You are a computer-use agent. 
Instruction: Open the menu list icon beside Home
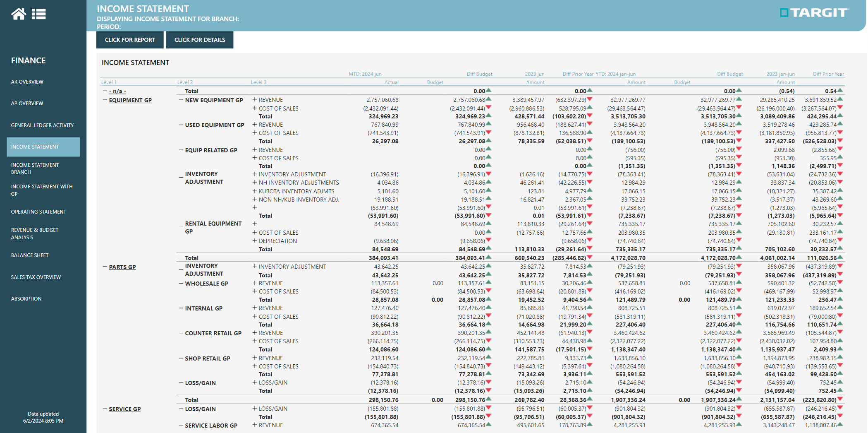point(39,13)
